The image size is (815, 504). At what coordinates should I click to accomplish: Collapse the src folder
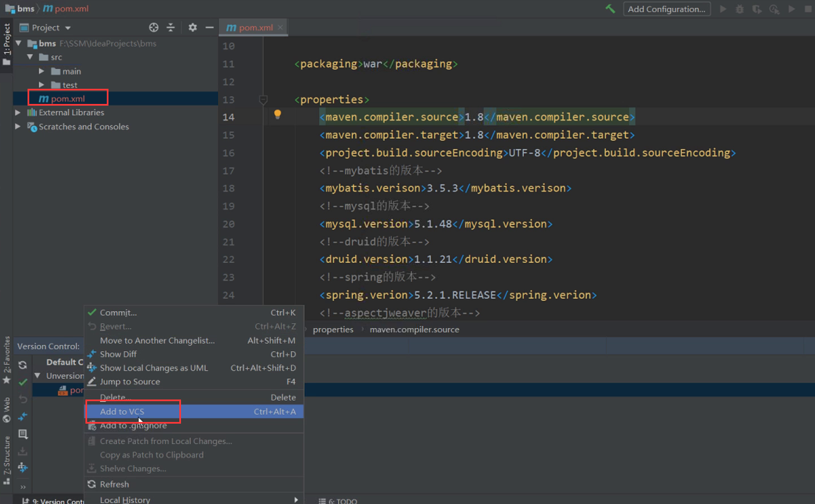[x=31, y=57]
